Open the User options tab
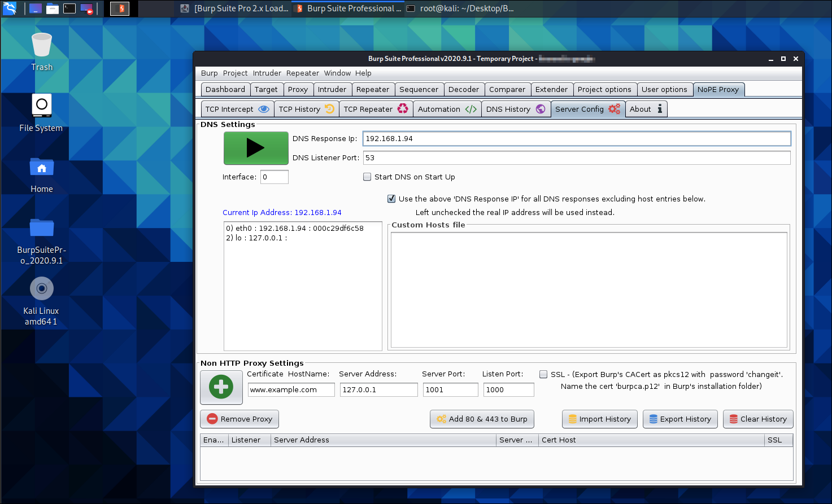 (664, 89)
